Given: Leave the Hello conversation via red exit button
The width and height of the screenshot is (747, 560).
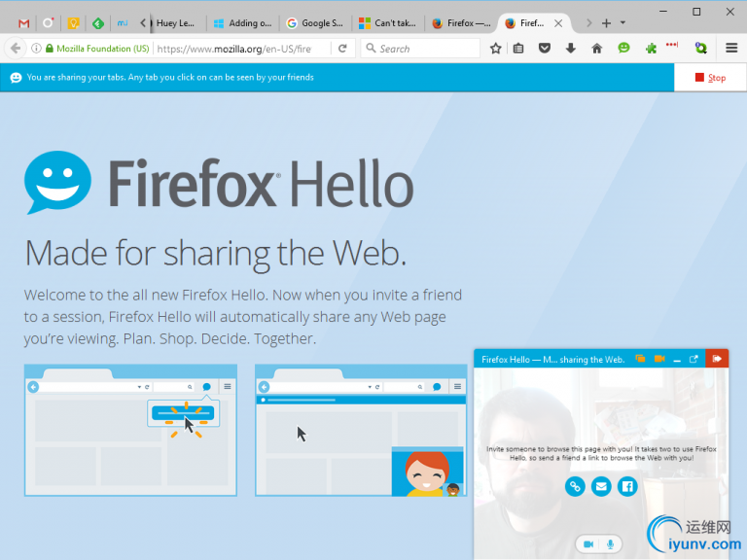Looking at the screenshot, I should [717, 359].
